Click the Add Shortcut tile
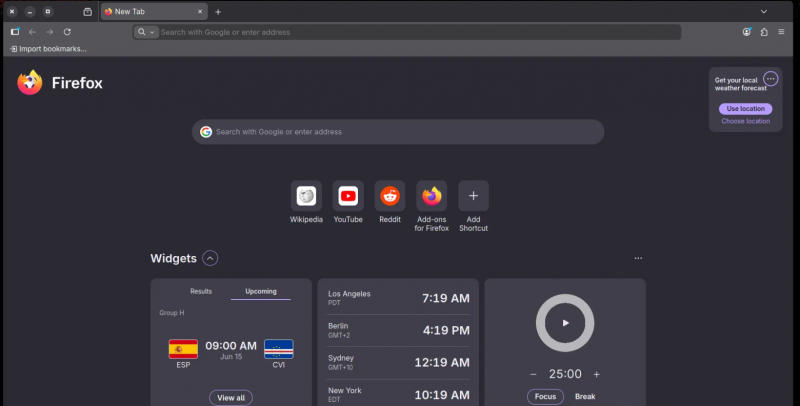The image size is (800, 406). (x=473, y=207)
